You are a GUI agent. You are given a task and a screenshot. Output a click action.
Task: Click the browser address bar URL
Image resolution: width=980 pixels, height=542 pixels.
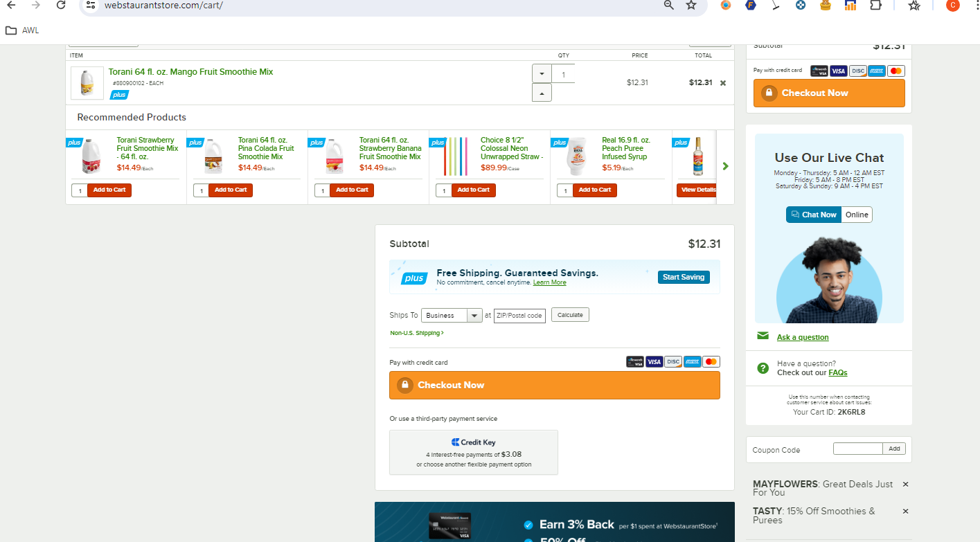(163, 5)
